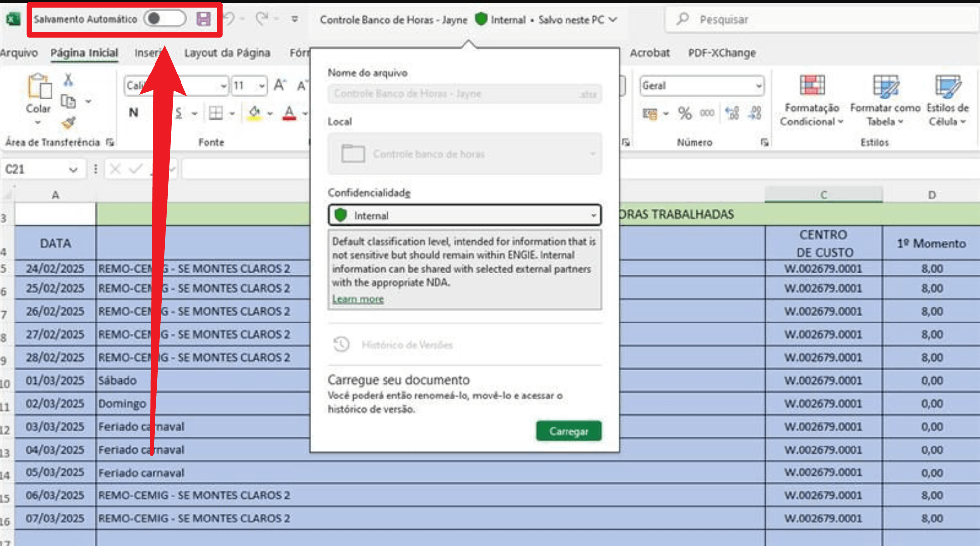Click the Paste (Colar) clipboard icon
The width and height of the screenshot is (980, 546).
coord(39,87)
